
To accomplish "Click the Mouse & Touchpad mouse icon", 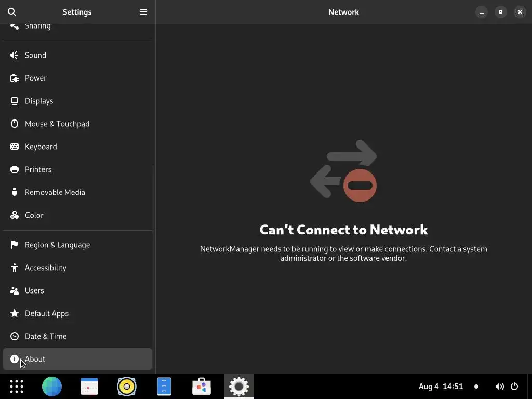I will [14, 124].
